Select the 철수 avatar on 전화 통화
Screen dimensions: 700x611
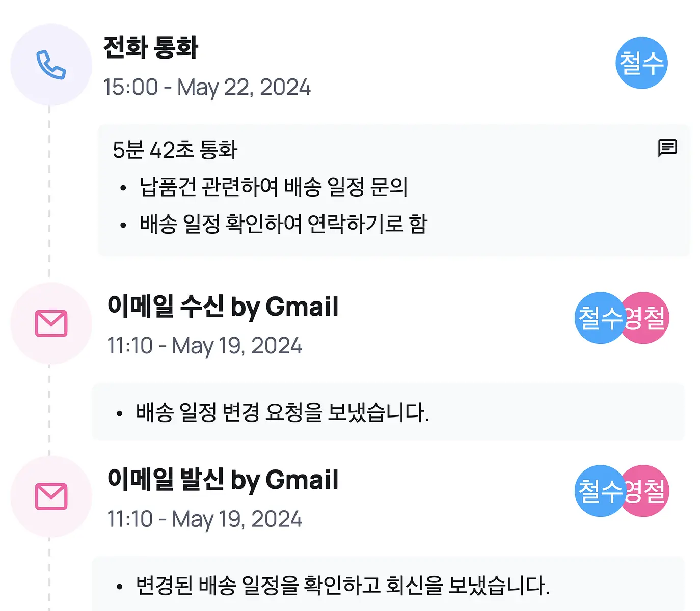click(x=642, y=63)
